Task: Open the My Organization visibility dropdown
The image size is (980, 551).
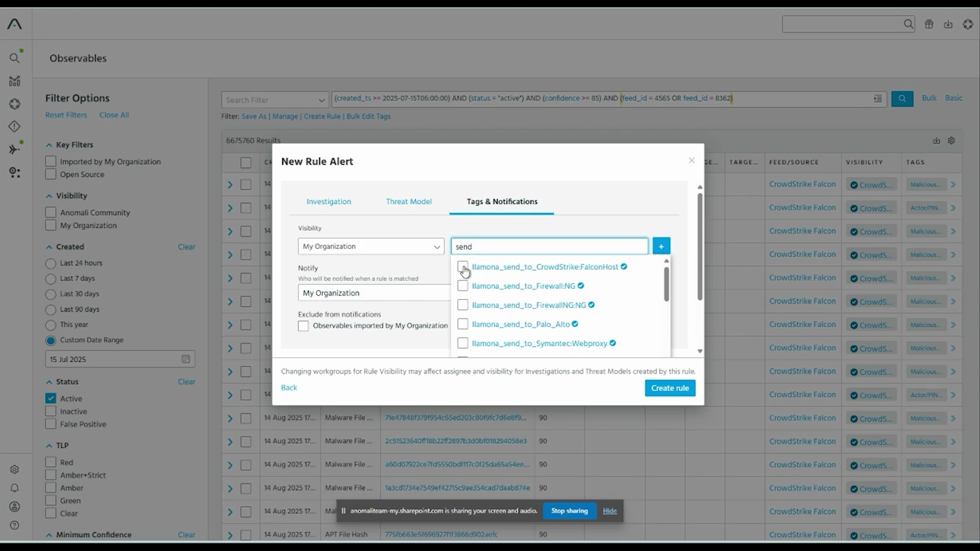Action: point(371,246)
